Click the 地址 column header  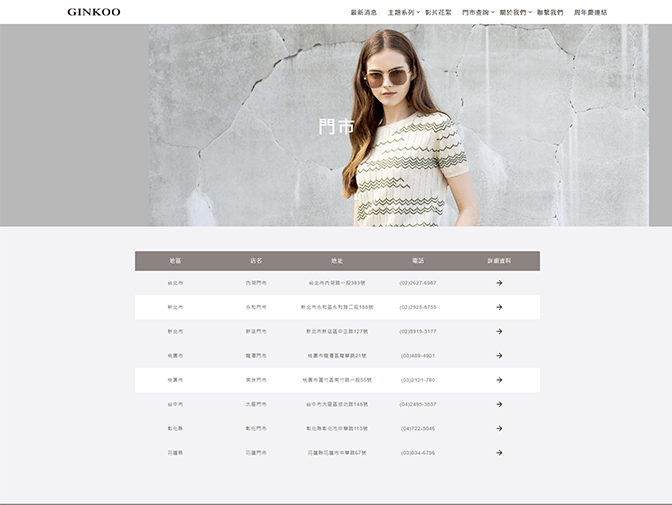click(337, 261)
